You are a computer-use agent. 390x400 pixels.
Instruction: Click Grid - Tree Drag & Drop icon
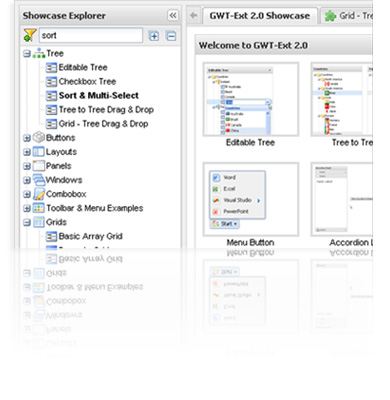[x=51, y=124]
